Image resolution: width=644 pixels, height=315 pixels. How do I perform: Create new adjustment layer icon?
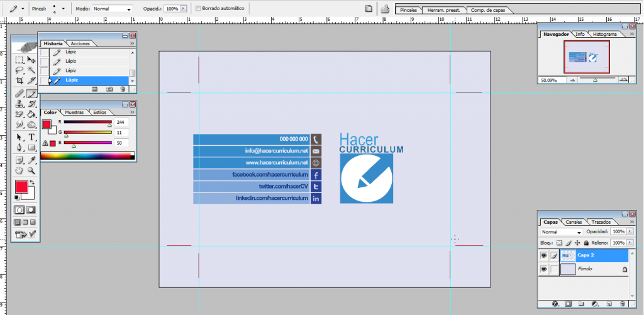[x=594, y=304]
